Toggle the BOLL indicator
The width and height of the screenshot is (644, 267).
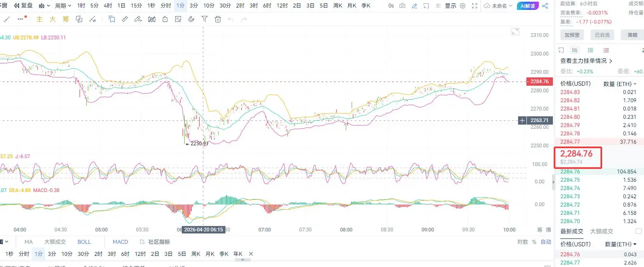[x=84, y=242]
